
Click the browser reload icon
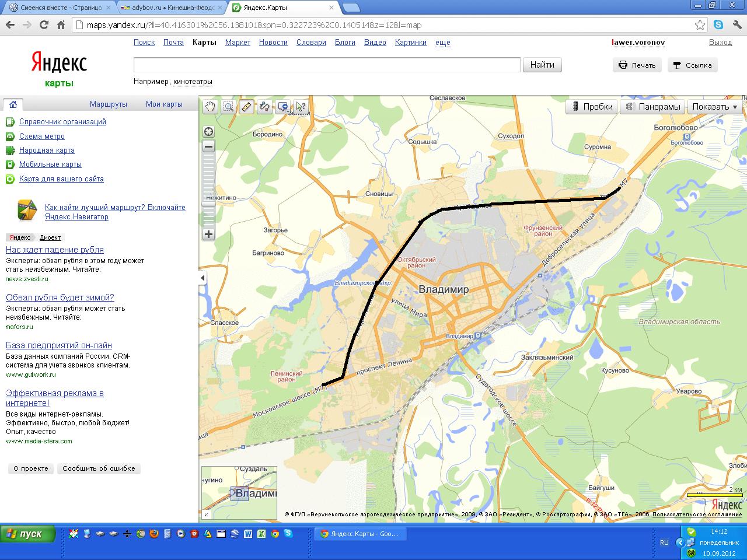[44, 25]
